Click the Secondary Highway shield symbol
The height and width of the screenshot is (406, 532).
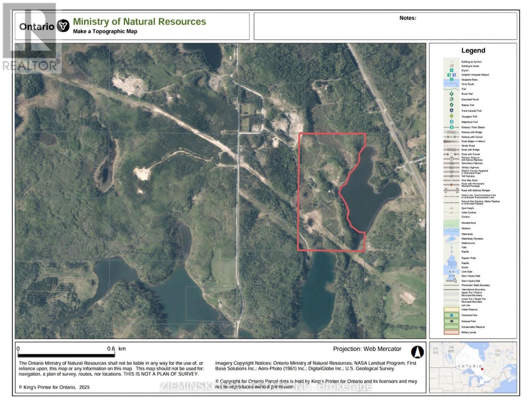(x=451, y=163)
